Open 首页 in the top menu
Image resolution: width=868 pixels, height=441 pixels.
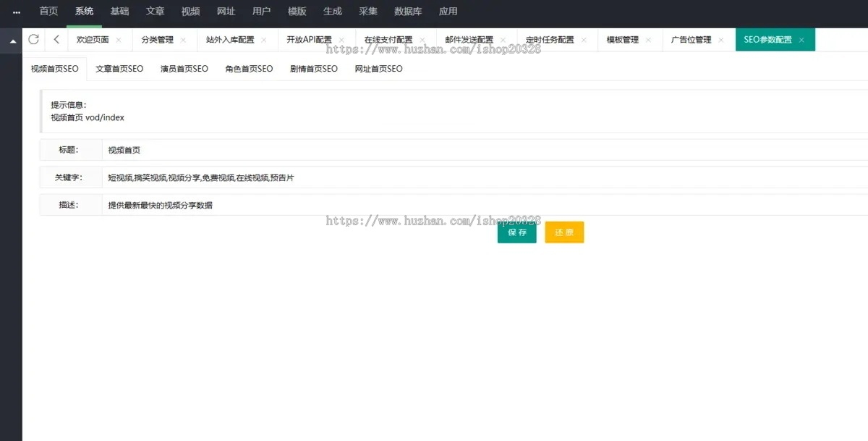(48, 12)
